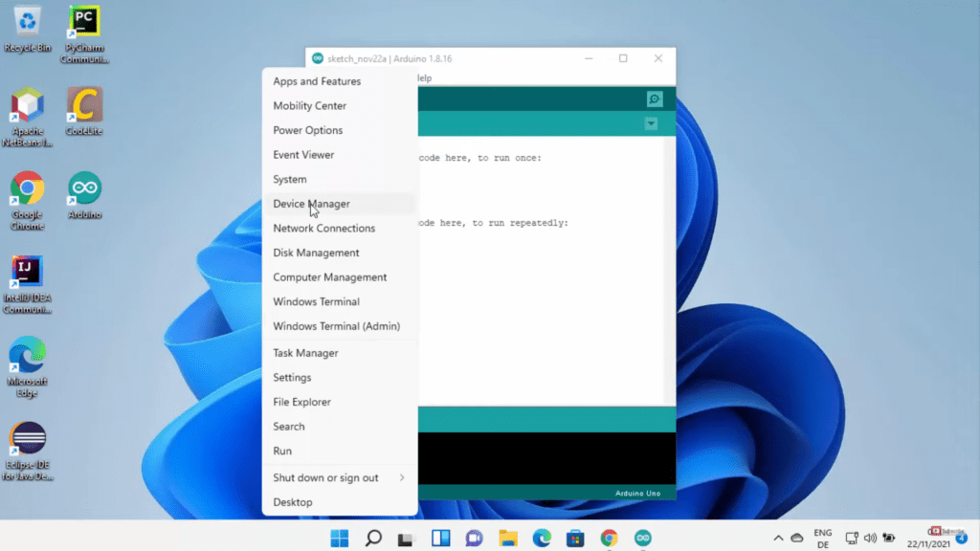The width and height of the screenshot is (980, 551).
Task: Open Task View on taskbar
Action: point(406,538)
